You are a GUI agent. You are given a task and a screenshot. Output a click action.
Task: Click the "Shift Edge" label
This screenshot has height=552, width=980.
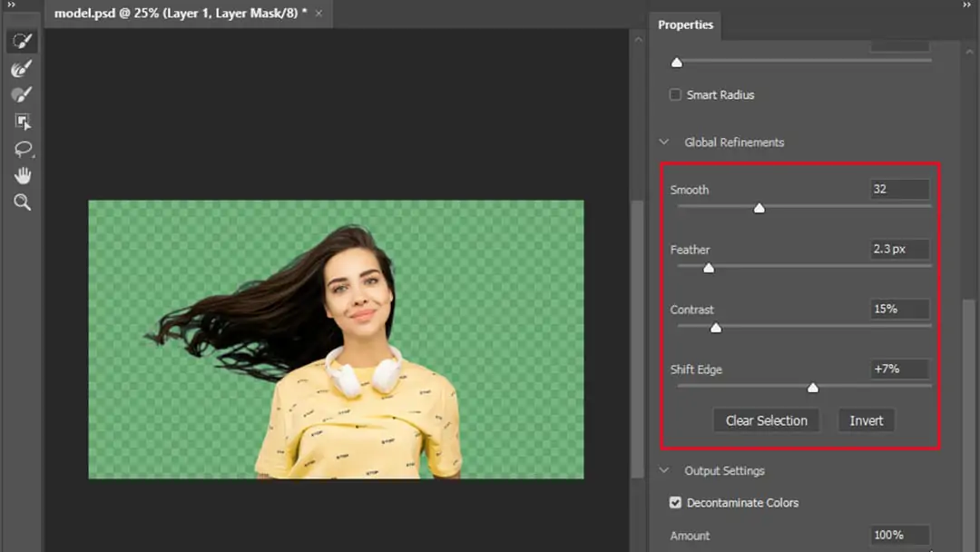(696, 370)
